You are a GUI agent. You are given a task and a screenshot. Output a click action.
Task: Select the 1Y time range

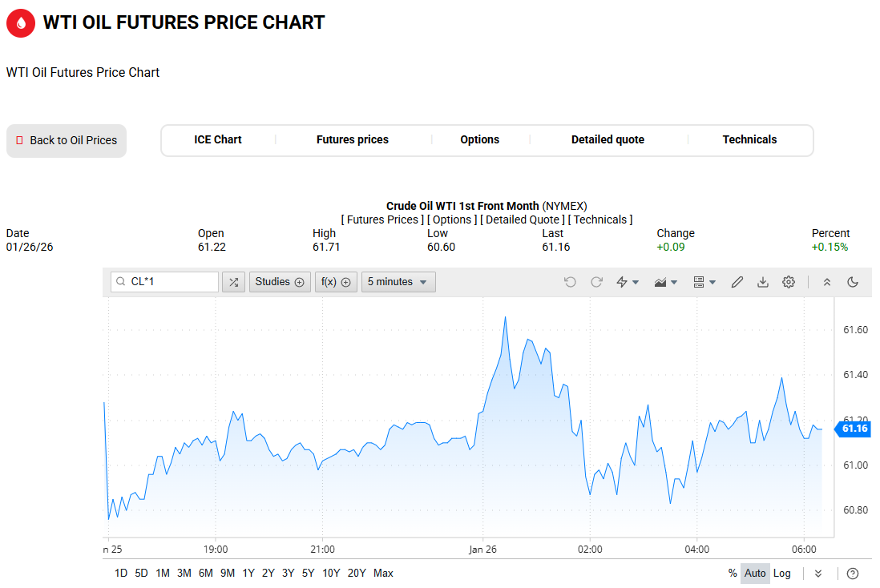coord(248,573)
